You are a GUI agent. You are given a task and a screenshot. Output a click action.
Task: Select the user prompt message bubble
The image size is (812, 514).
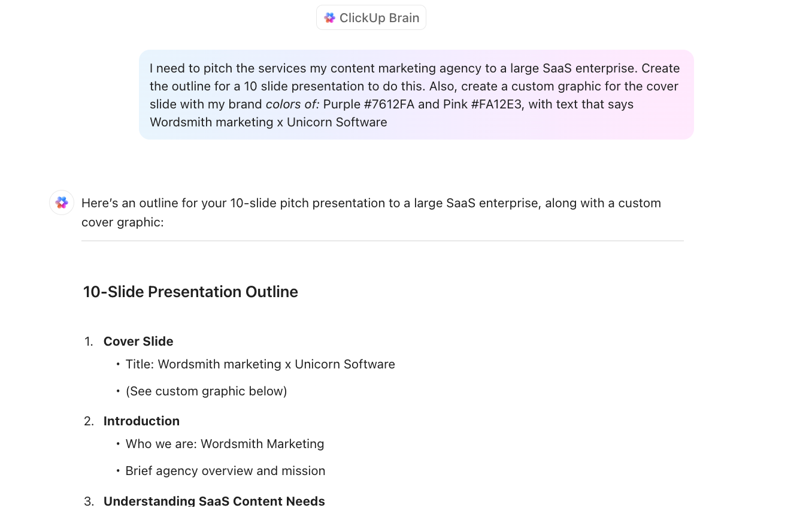(x=416, y=94)
